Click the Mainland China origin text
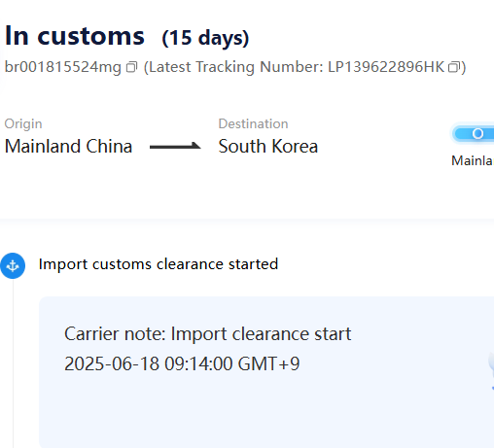This screenshot has width=494, height=448. pos(68,146)
